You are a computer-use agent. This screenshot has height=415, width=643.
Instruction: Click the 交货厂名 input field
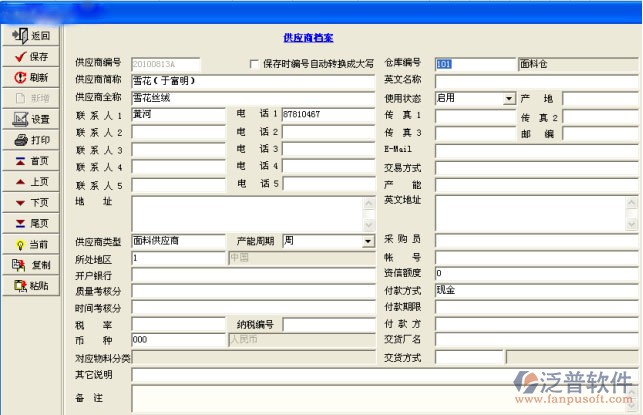pyautogui.click(x=536, y=340)
